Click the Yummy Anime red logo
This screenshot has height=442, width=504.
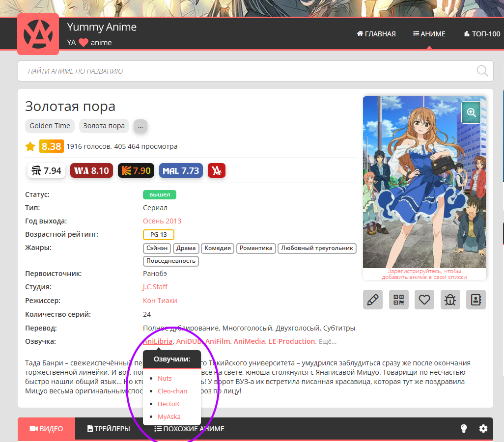point(38,34)
